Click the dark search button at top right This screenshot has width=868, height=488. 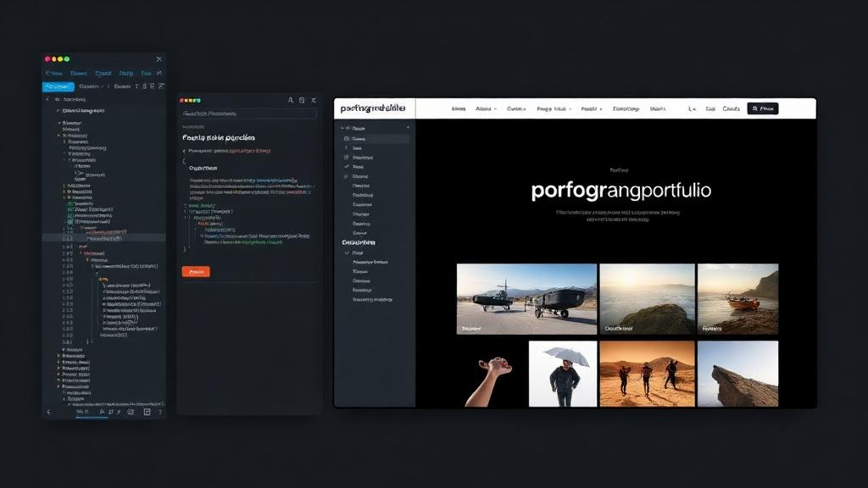763,108
